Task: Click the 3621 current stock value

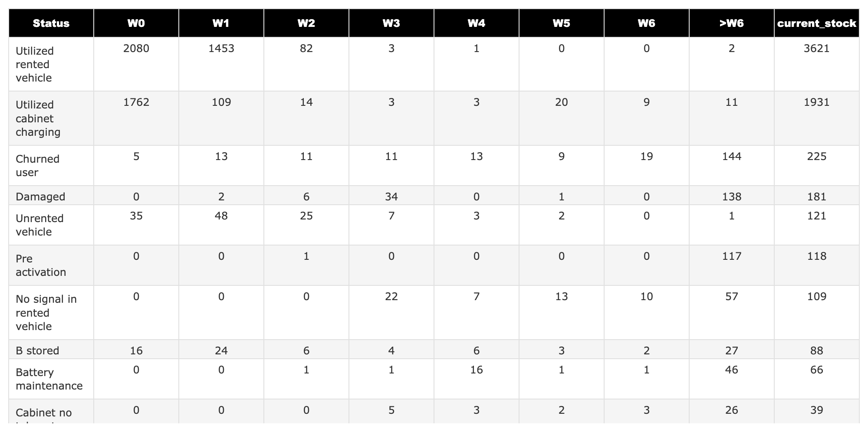Action: click(x=817, y=49)
